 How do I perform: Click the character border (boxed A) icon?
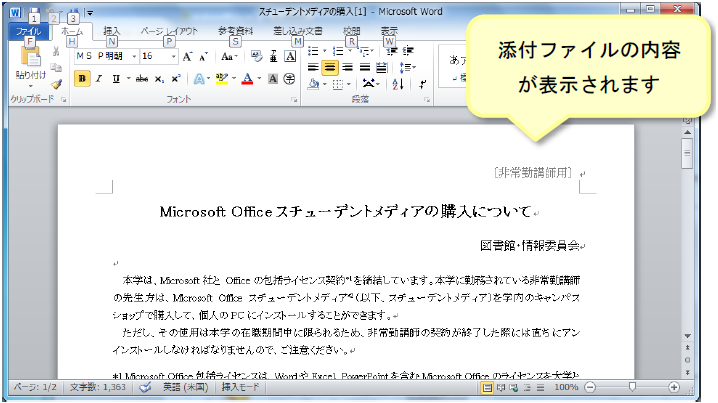pos(290,56)
